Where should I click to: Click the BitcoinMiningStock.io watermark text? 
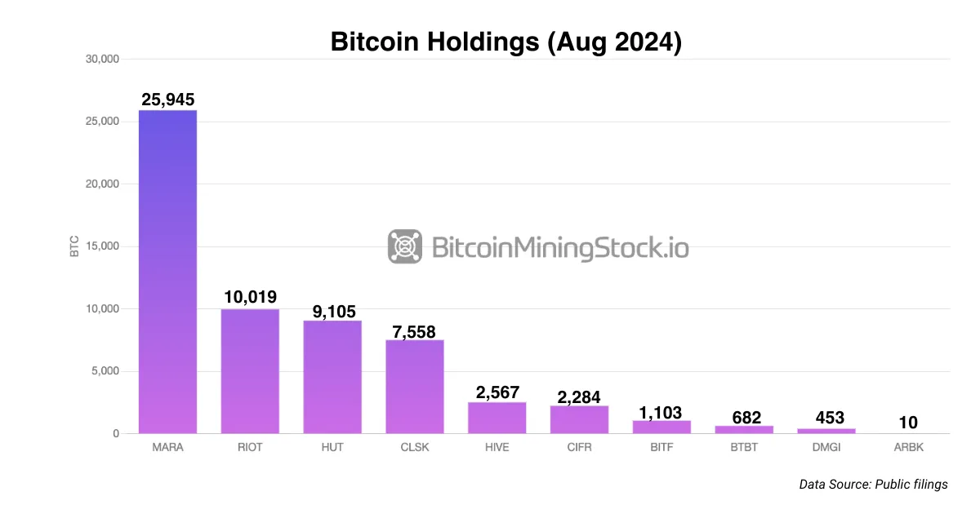[x=559, y=246]
